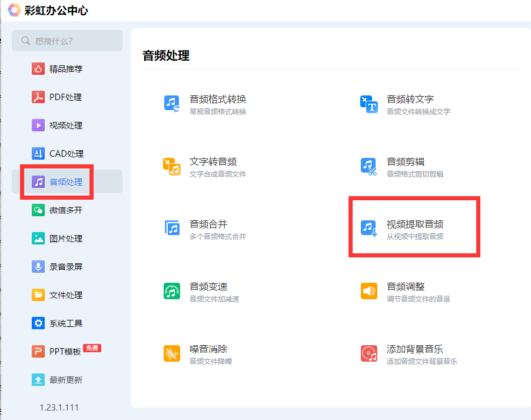Screen dimensions: 531x420
Task: Click the blue CAD处理 icon
Action: (x=38, y=154)
